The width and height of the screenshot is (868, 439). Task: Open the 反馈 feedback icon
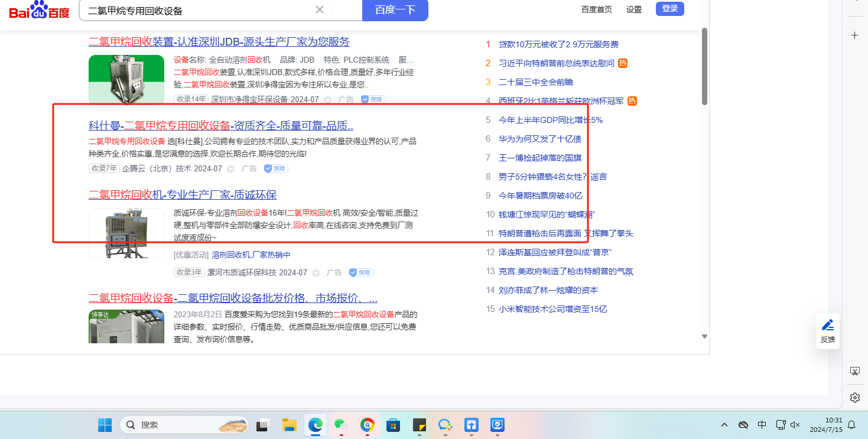click(827, 330)
